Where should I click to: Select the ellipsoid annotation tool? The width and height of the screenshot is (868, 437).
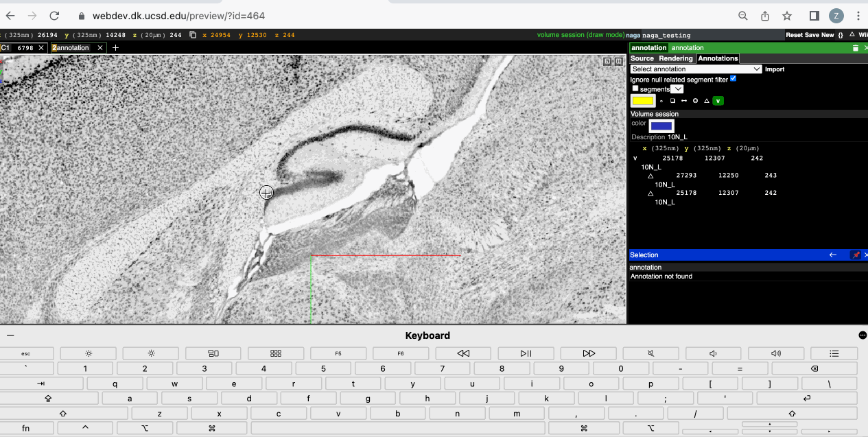point(695,101)
